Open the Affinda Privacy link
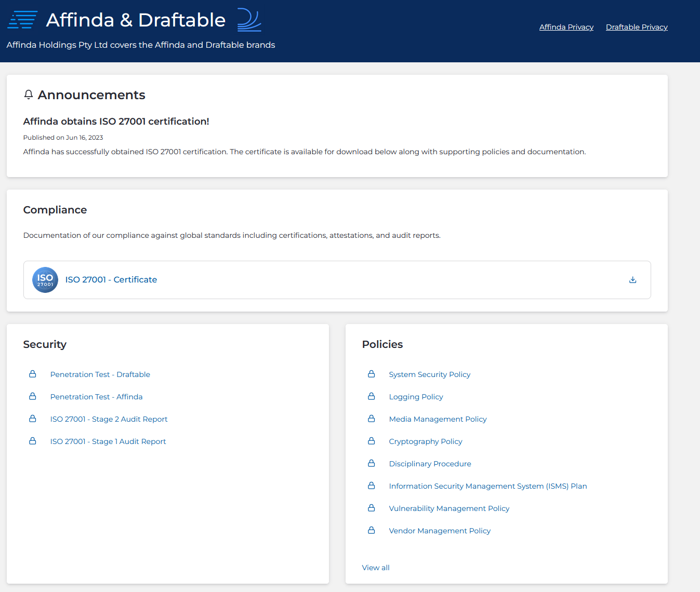 pyautogui.click(x=566, y=27)
